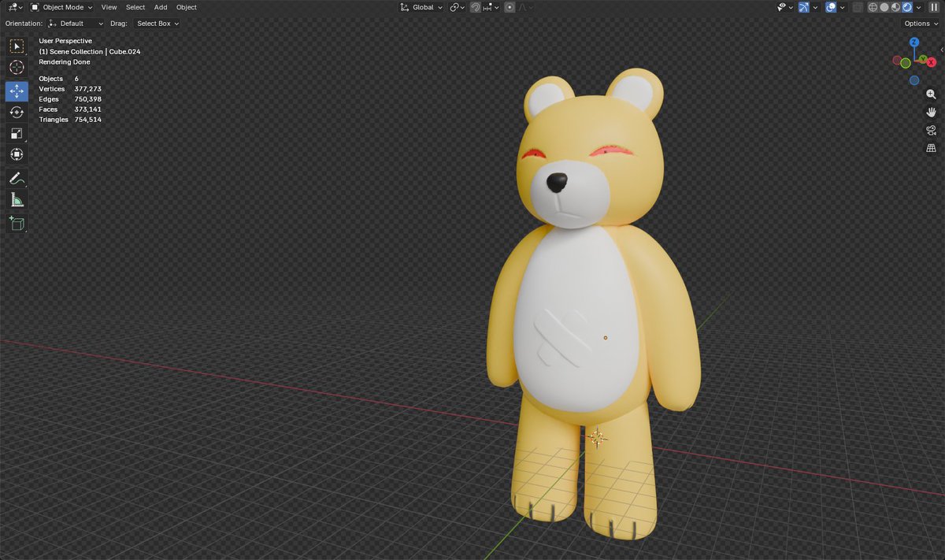The width and height of the screenshot is (945, 560).
Task: Select the Select Box tool
Action: click(x=17, y=46)
